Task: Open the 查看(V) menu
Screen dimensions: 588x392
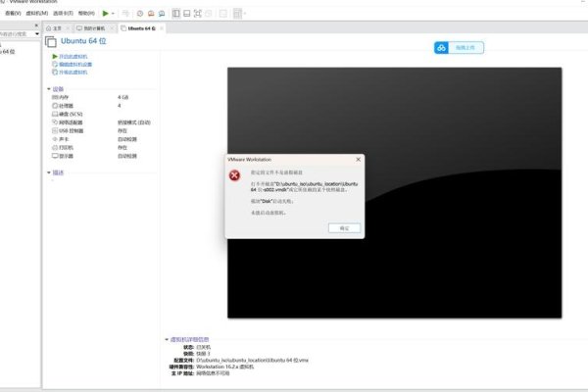Action: point(13,13)
